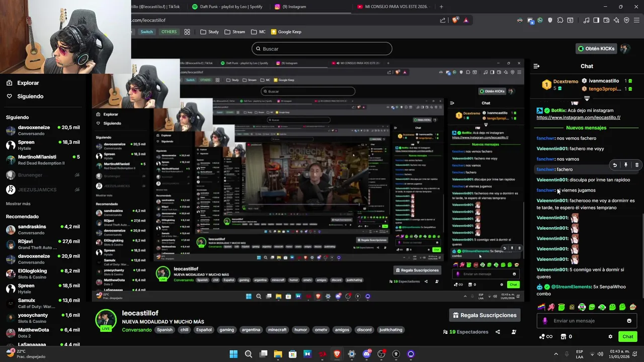Open the ElGlogloking recommended channel
This screenshot has height=362, width=644.
coord(43,274)
